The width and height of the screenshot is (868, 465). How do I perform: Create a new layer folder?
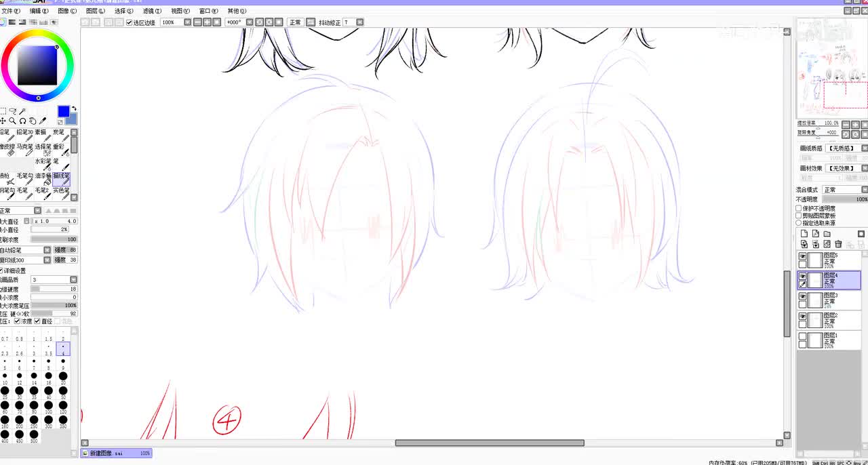[827, 234]
